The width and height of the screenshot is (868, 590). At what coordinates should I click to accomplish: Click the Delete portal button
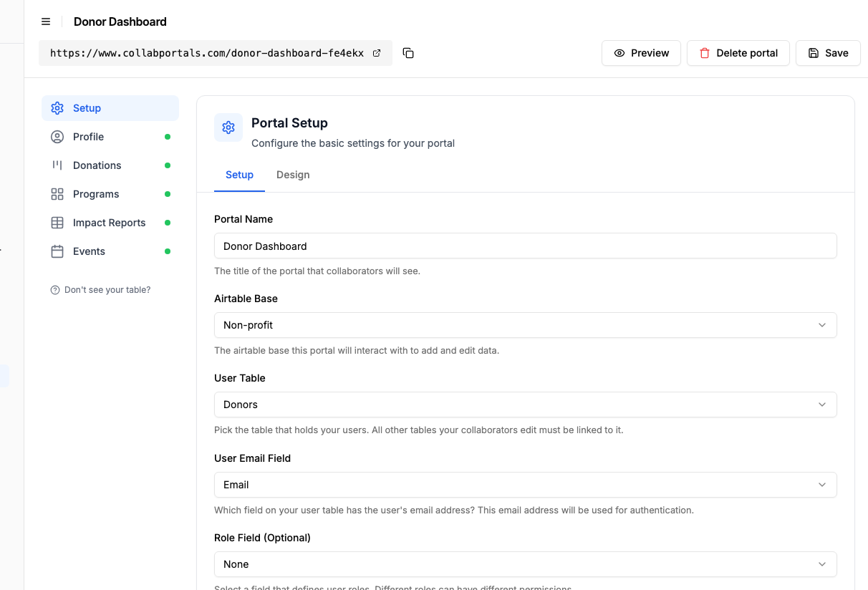[738, 53]
